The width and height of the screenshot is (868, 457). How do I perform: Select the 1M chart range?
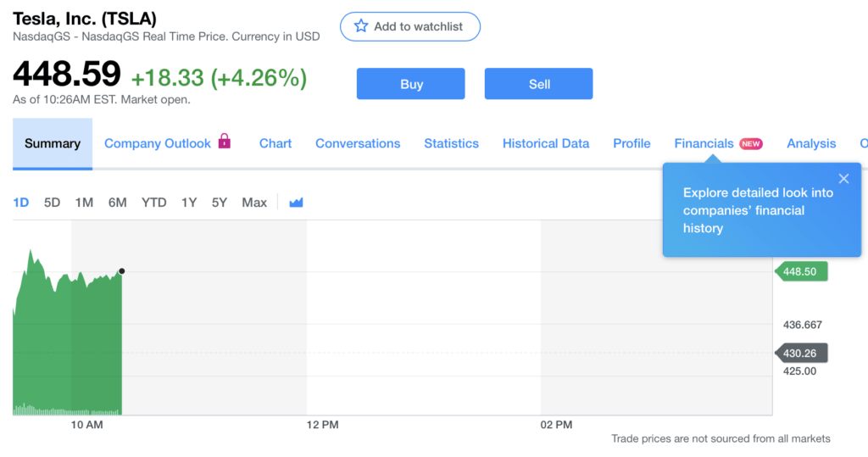tap(84, 203)
